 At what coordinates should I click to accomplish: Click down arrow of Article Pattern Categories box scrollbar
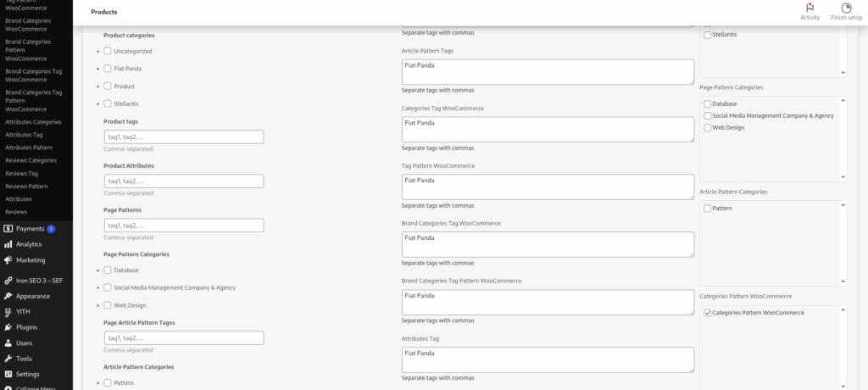pyautogui.click(x=843, y=281)
